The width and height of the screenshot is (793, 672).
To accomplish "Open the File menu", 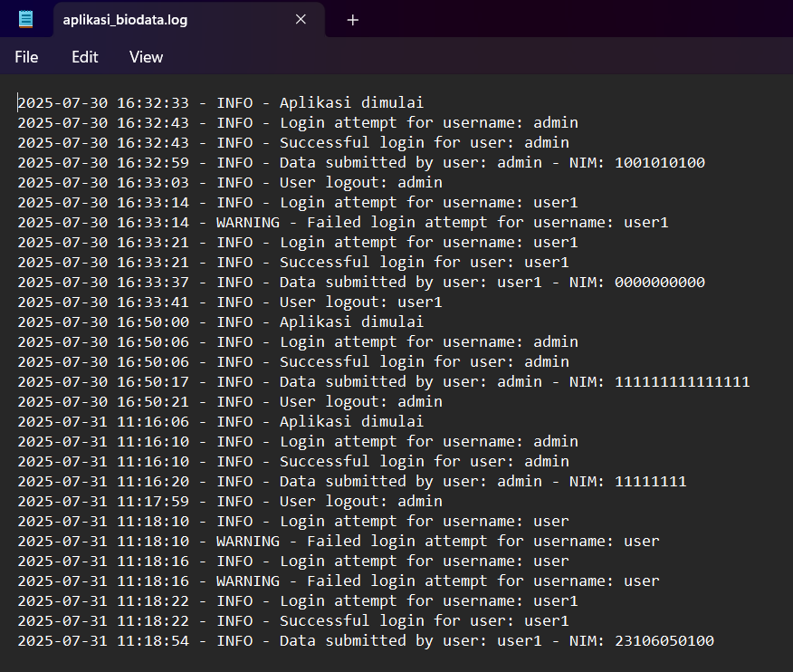I will pos(26,57).
